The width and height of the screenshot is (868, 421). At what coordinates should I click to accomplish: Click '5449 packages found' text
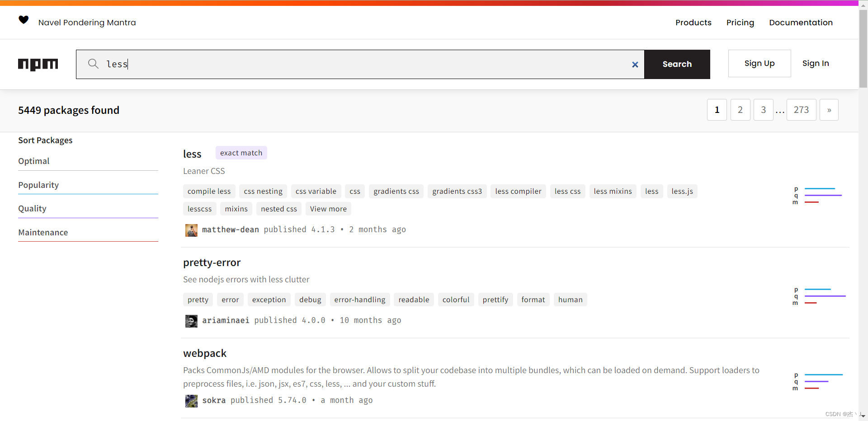click(x=69, y=110)
